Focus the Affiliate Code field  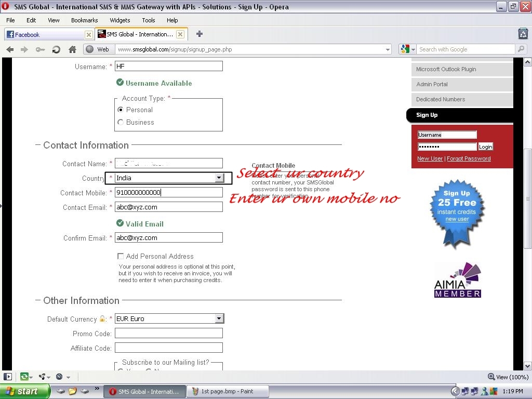pos(169,348)
